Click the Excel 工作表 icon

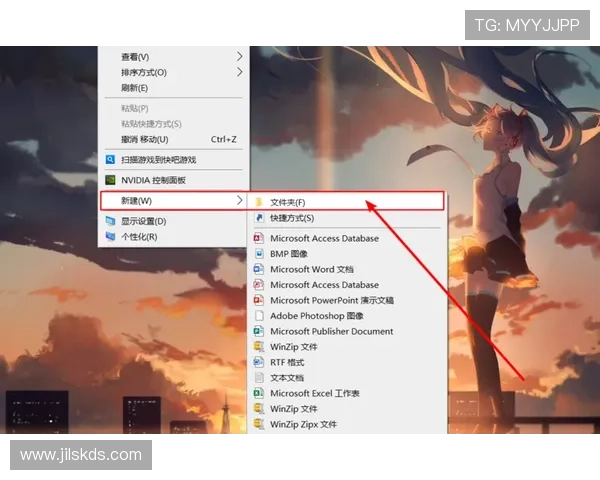[258, 393]
